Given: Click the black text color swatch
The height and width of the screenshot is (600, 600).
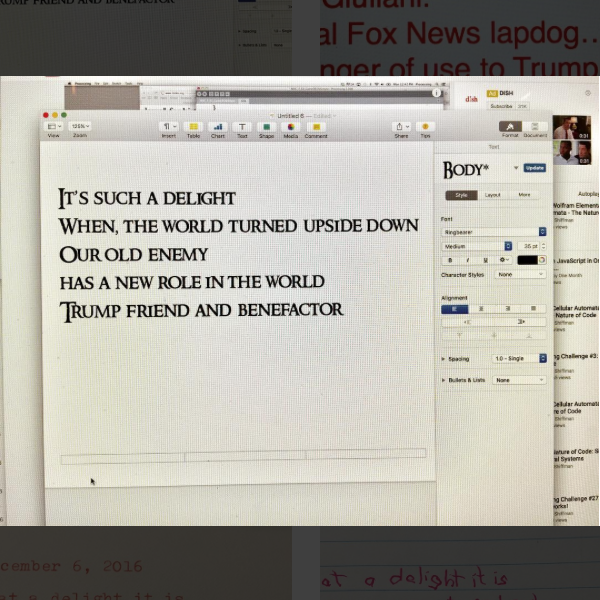Looking at the screenshot, I should (527, 260).
